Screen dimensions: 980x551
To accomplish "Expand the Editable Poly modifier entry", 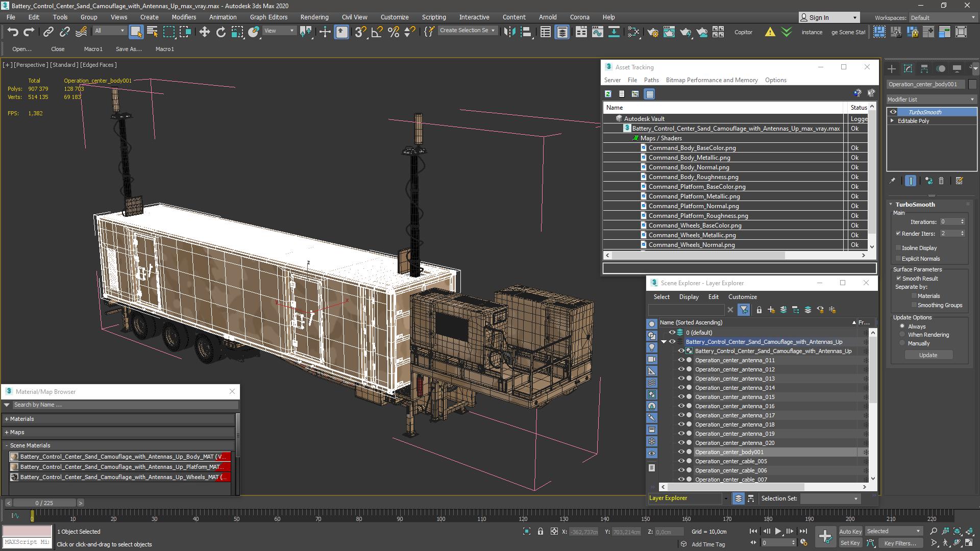I will pos(892,121).
